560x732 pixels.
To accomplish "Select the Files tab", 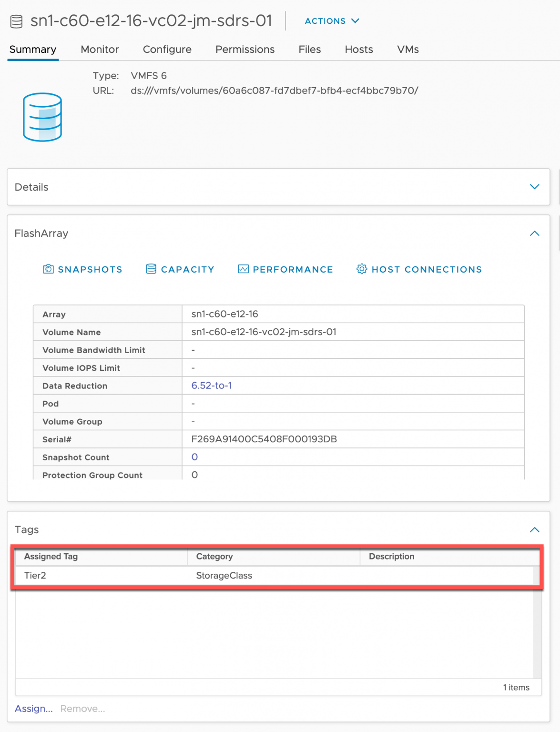I will pyautogui.click(x=309, y=50).
